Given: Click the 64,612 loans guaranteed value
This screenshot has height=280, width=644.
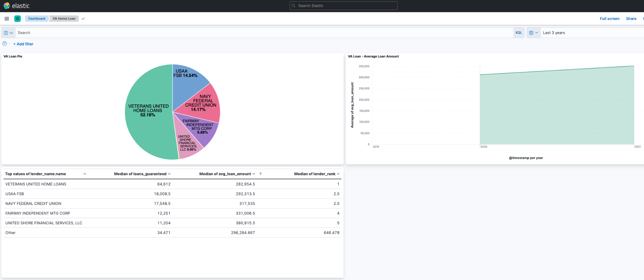Looking at the screenshot, I should 164,184.
